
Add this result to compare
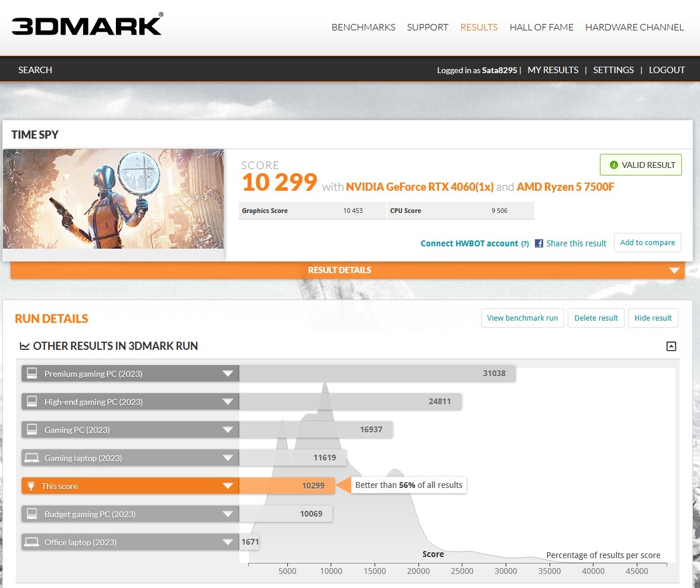(x=647, y=242)
